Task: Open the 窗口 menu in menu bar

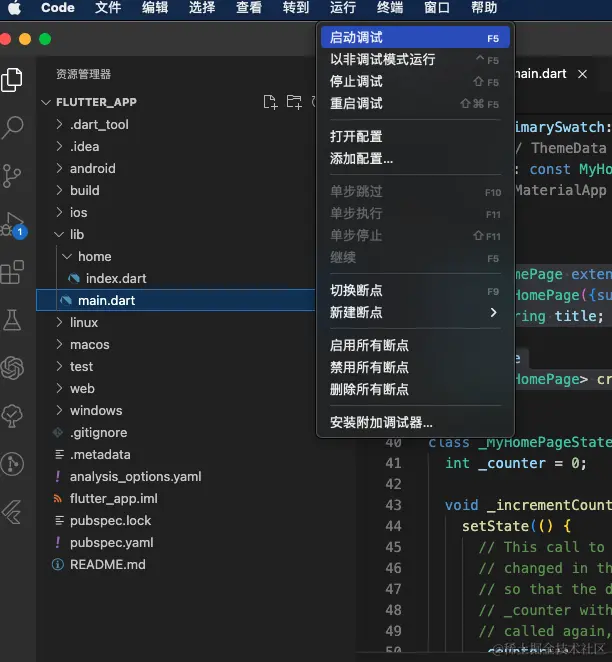Action: (437, 8)
